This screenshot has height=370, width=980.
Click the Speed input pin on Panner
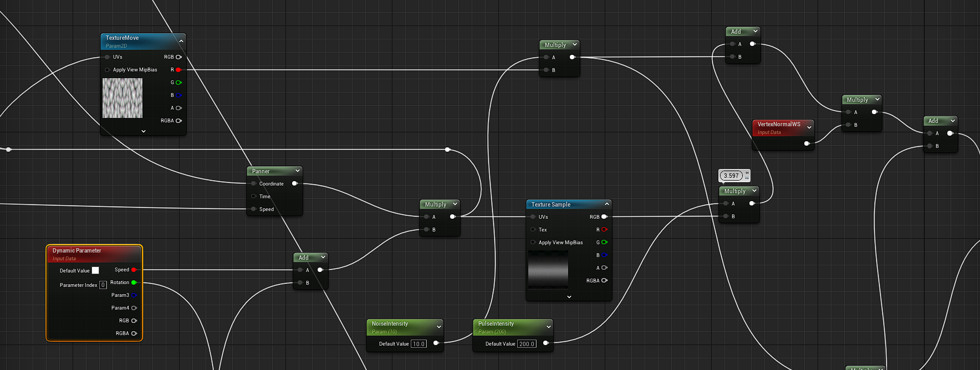[x=253, y=209]
